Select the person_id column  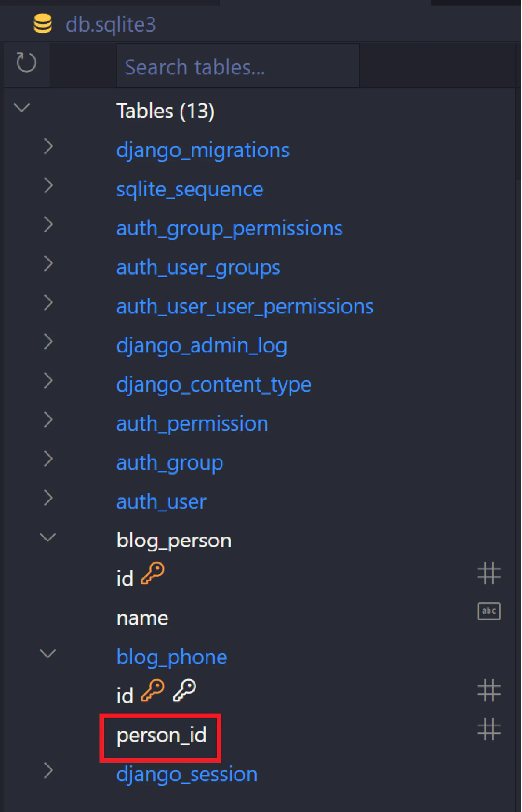click(161, 735)
